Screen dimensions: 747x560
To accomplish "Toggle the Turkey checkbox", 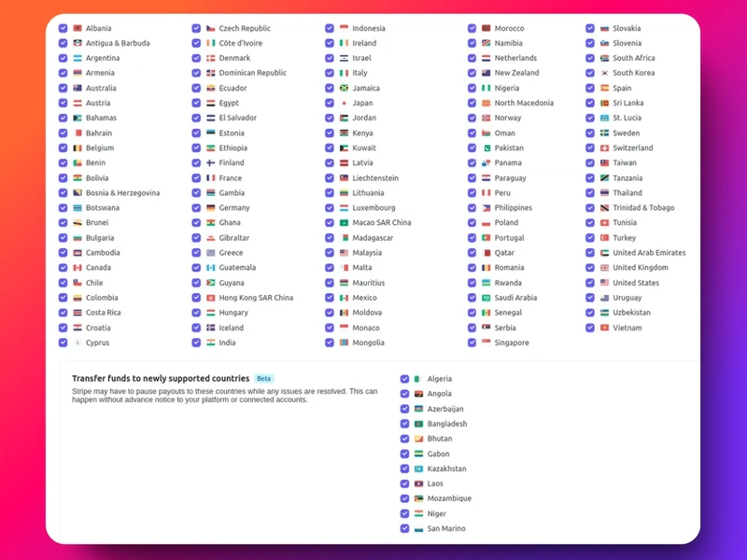I will (x=590, y=238).
